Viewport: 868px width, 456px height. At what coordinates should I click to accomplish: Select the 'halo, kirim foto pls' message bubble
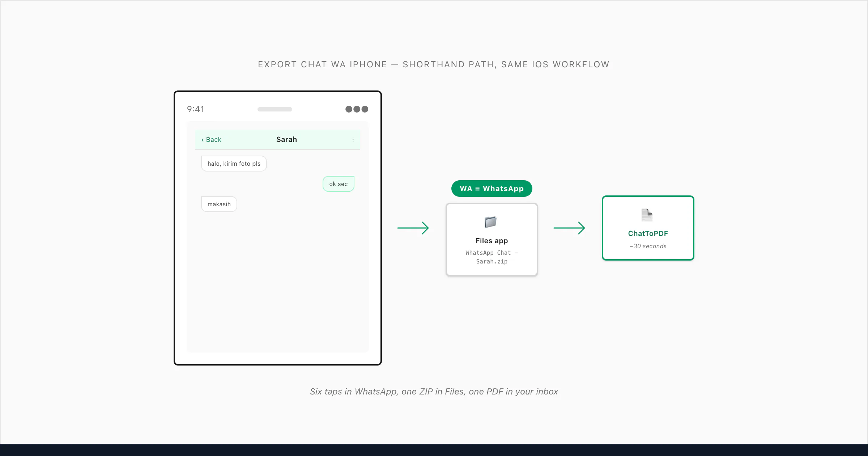[234, 164]
